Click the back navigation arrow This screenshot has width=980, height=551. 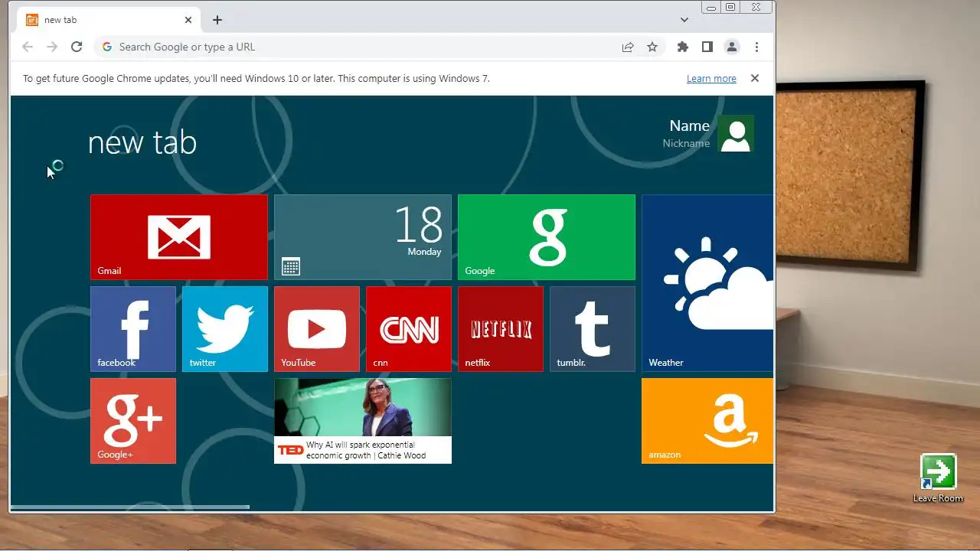pyautogui.click(x=28, y=47)
